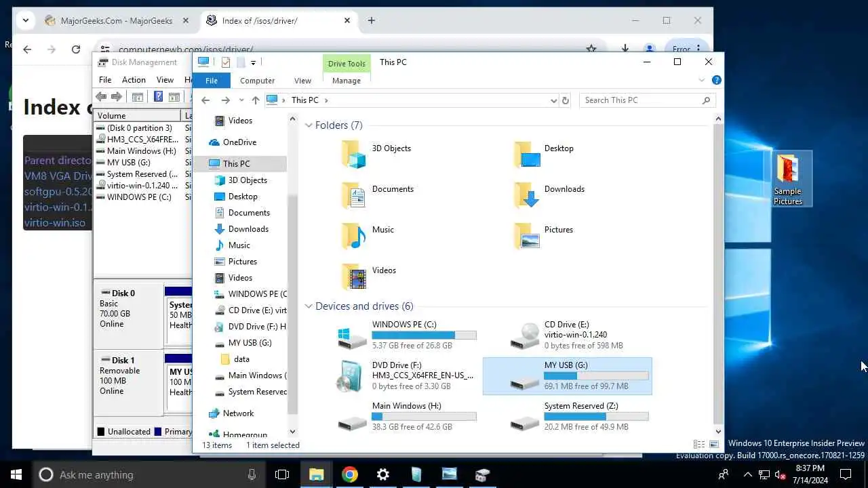Select the Pictures folder icon in the main pane
Viewport: 868px width, 488px height.
pyautogui.click(x=526, y=236)
